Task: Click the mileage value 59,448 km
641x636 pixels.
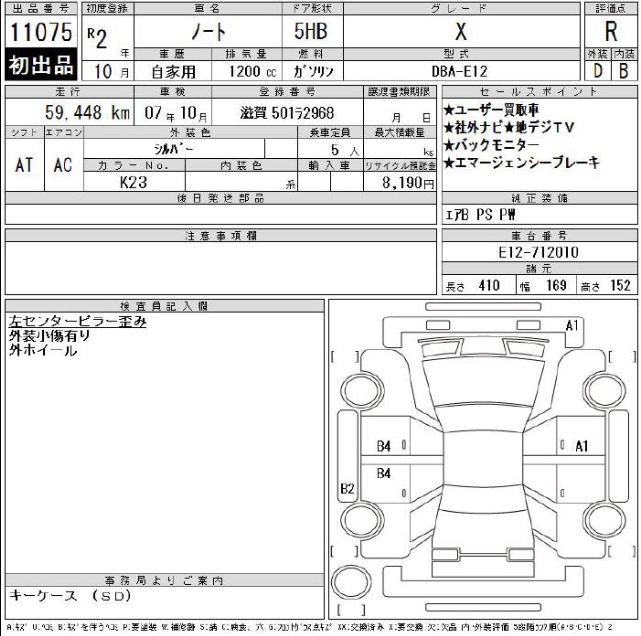Action: 86,112
